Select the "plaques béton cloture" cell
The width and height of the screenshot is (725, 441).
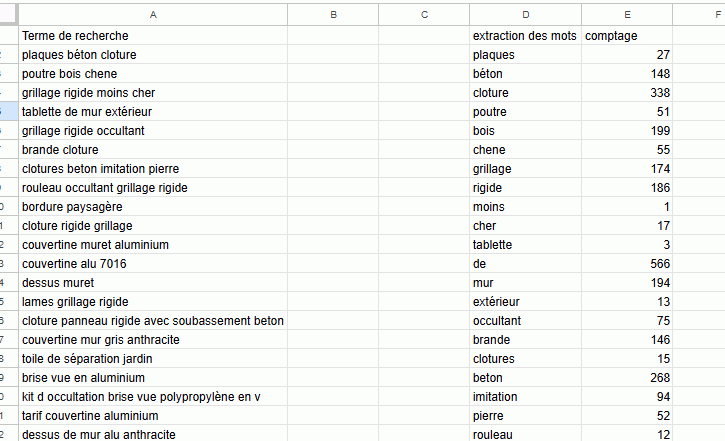[x=152, y=55]
